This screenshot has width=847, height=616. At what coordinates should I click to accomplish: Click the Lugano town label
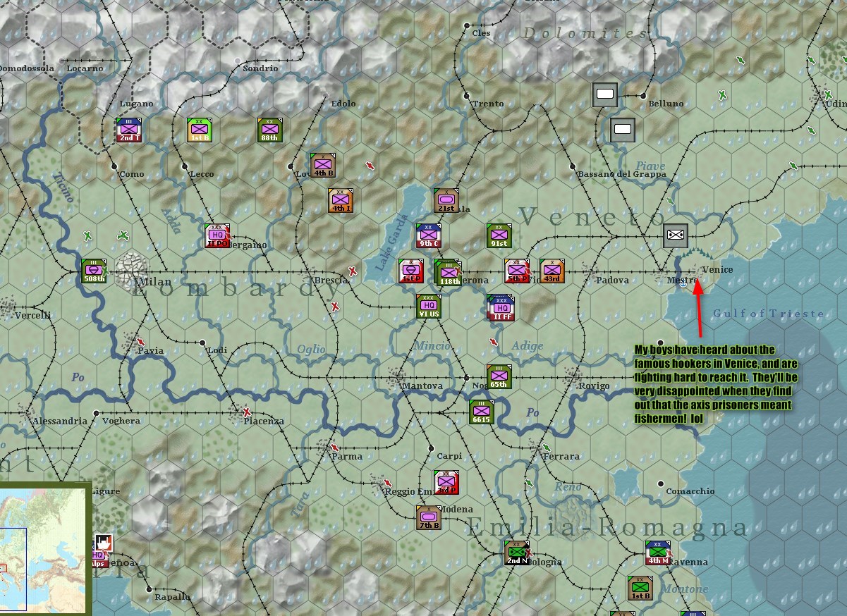coord(136,104)
